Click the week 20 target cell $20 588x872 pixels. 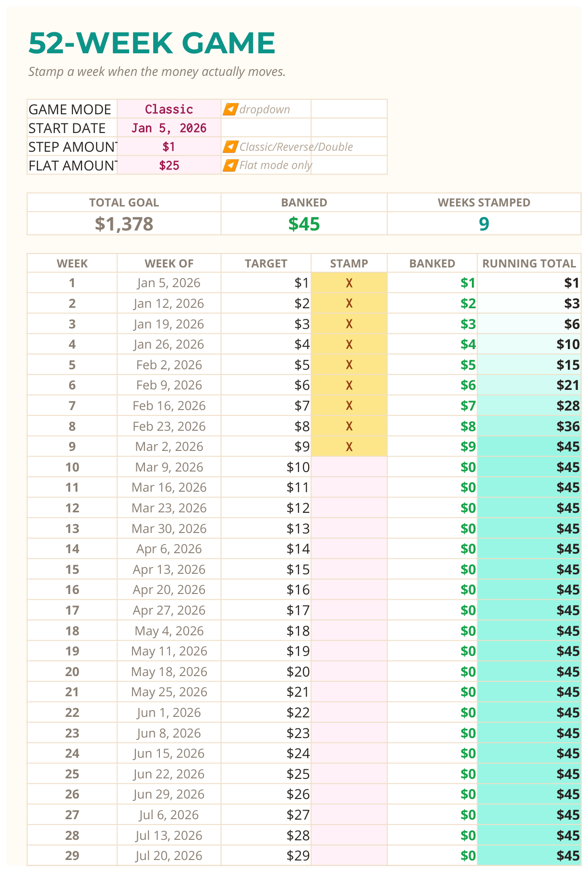(x=266, y=672)
